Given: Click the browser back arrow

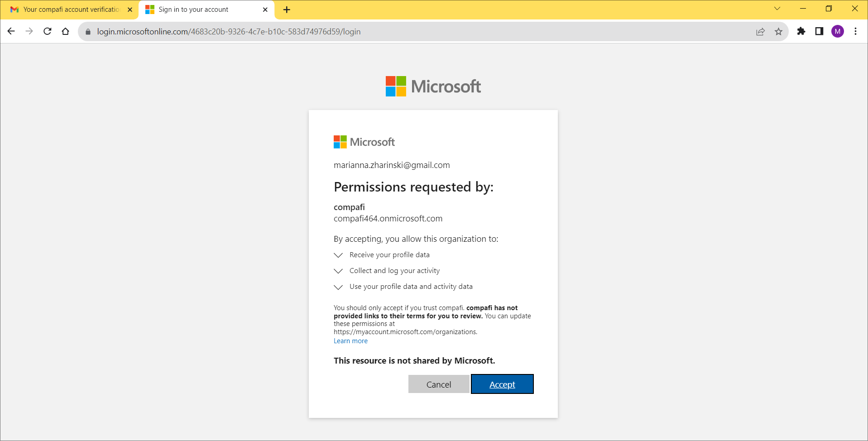Looking at the screenshot, I should pyautogui.click(x=11, y=31).
